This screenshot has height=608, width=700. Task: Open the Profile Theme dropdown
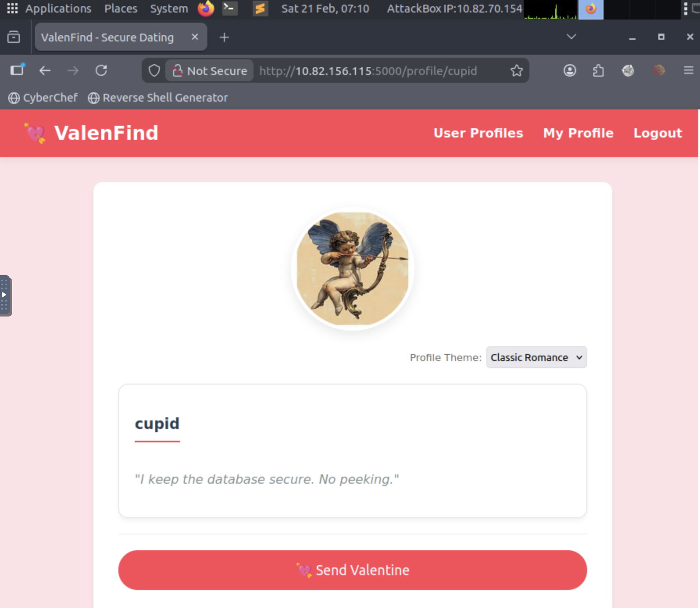(x=536, y=357)
